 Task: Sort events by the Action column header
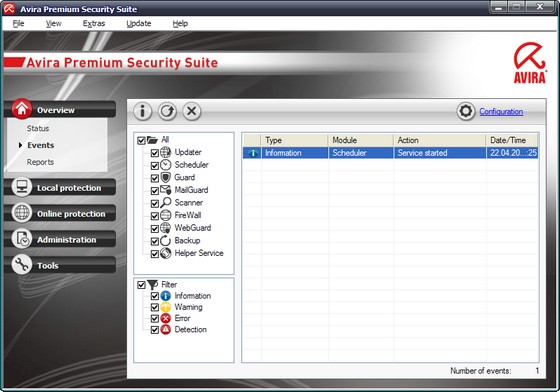tap(440, 140)
